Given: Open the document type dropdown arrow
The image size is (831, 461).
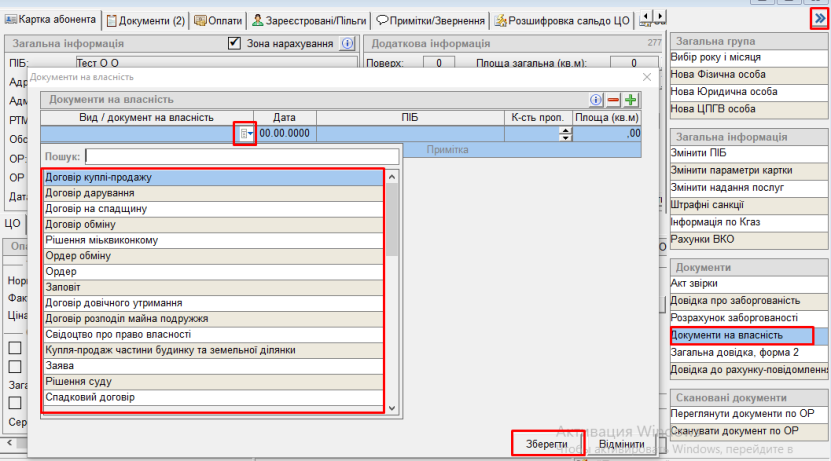Looking at the screenshot, I should (x=245, y=133).
